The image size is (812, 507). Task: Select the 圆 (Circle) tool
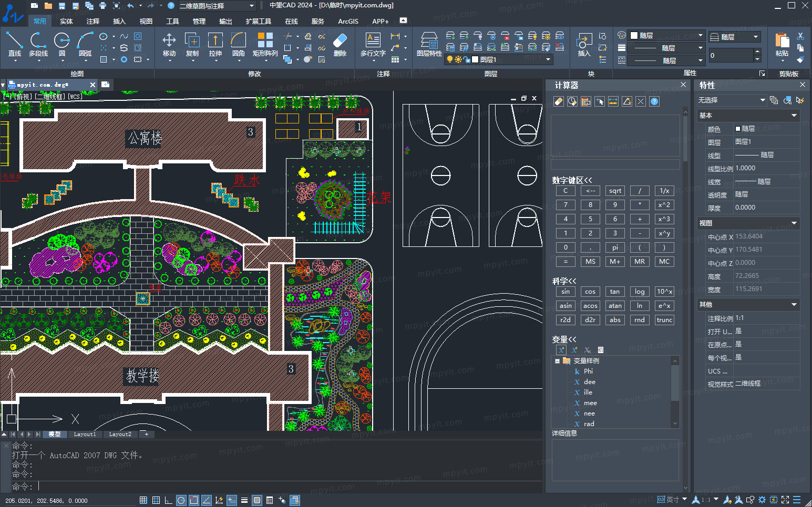[61, 44]
